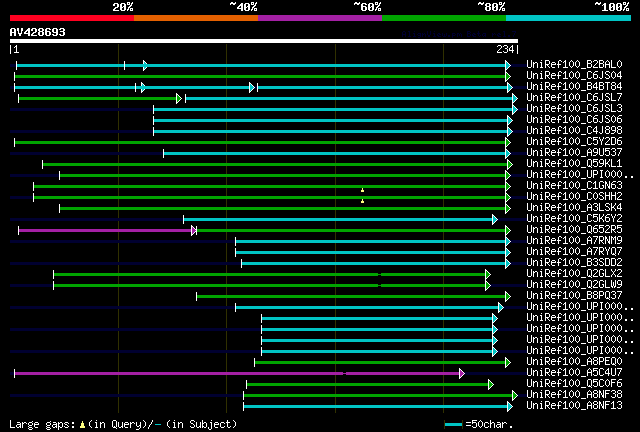Click the purple alignment bar of UniRef100_A5C4U7
This screenshot has width=640, height=432.
click(237, 374)
